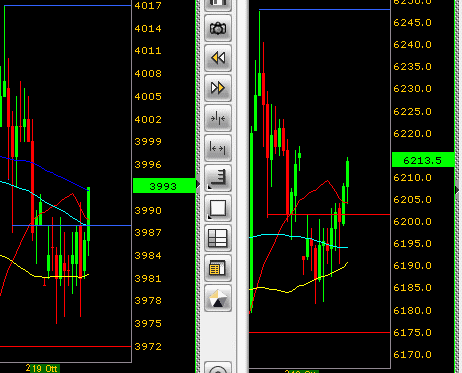This screenshot has width=462, height=373.
Task: Select the red horizontal line near 6175.0
Action: (x=319, y=332)
